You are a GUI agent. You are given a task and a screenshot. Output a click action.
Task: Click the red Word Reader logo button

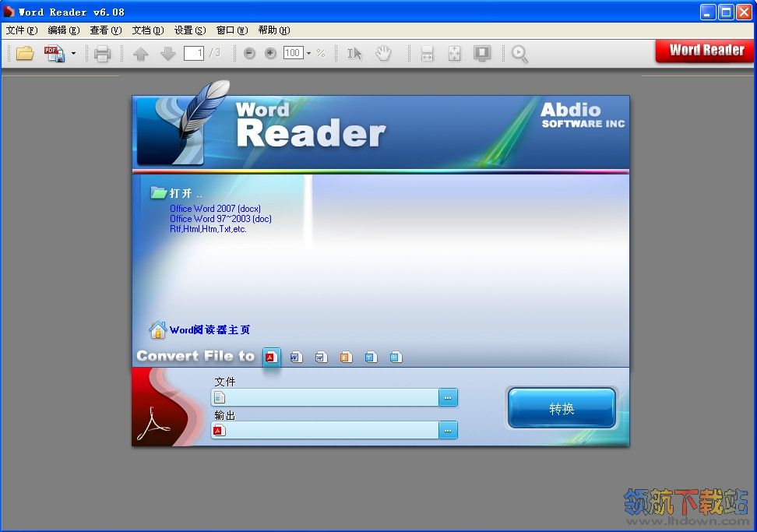[706, 50]
